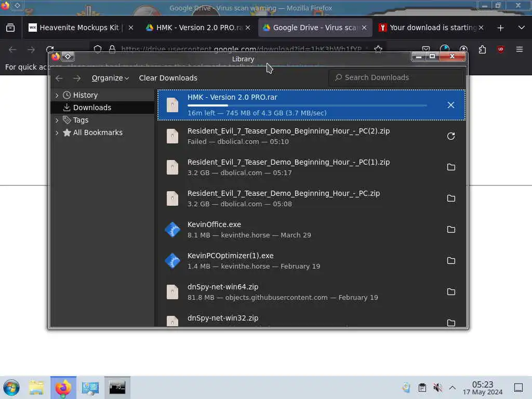532x399 pixels.
Task: Click the Firefox taskbar icon
Action: [x=63, y=388]
